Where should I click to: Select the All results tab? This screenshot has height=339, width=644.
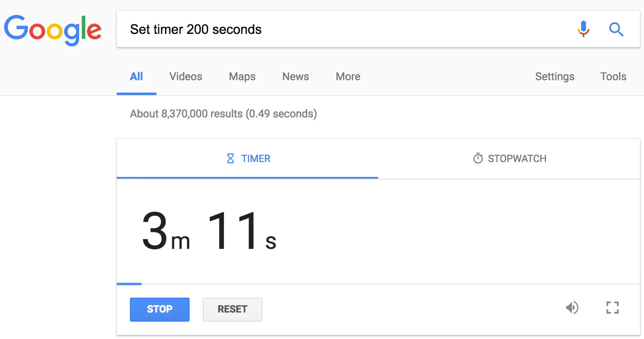tap(136, 76)
